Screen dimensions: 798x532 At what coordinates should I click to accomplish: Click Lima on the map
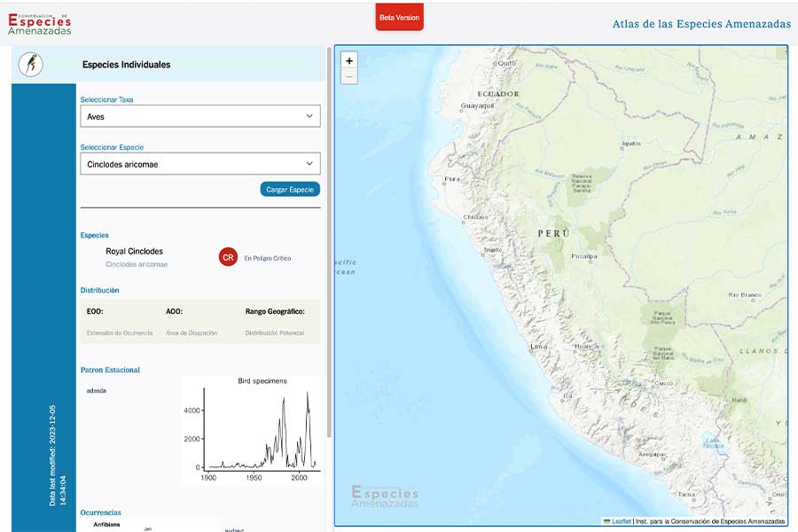(x=538, y=348)
